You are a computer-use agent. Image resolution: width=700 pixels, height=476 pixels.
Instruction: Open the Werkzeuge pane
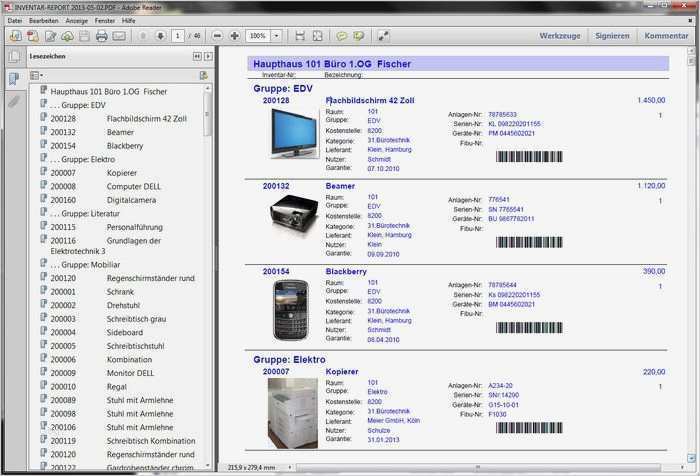(560, 36)
